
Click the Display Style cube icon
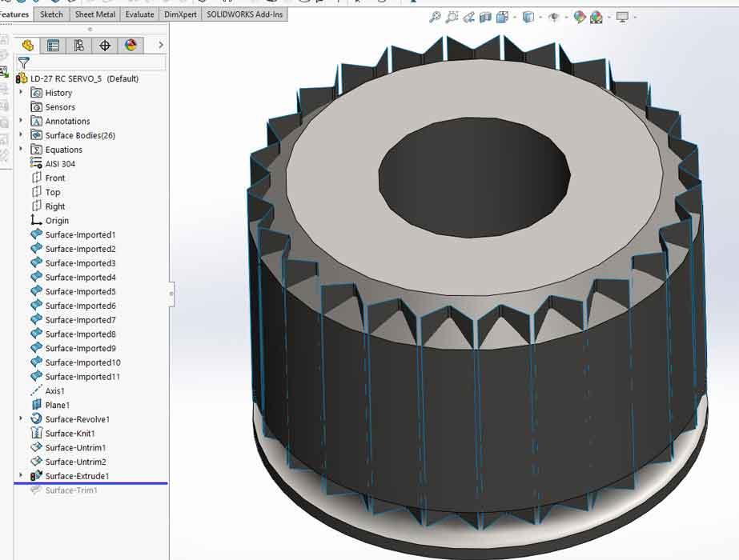(528, 18)
